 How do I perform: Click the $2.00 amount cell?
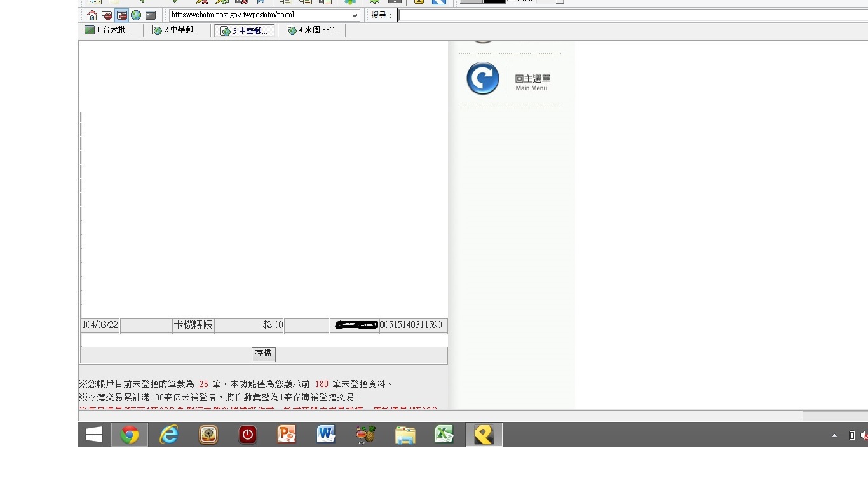[x=249, y=325]
